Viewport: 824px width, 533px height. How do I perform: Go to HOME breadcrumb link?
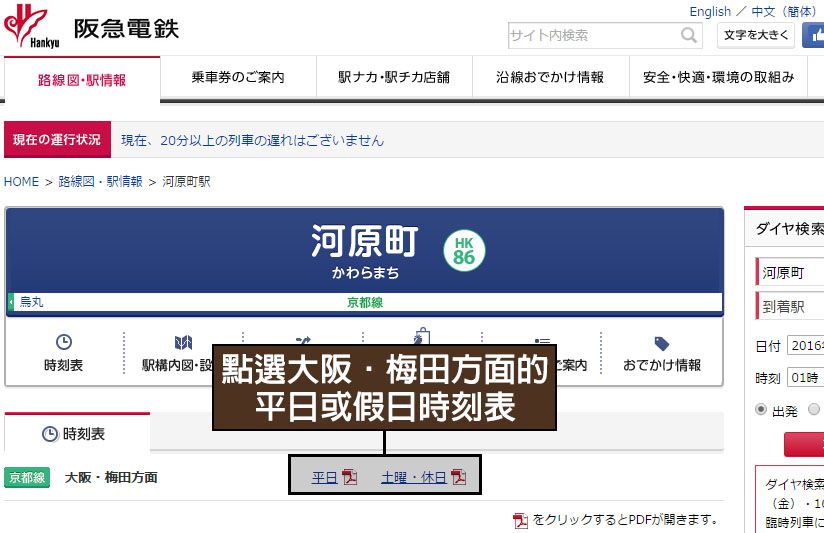pos(22,182)
